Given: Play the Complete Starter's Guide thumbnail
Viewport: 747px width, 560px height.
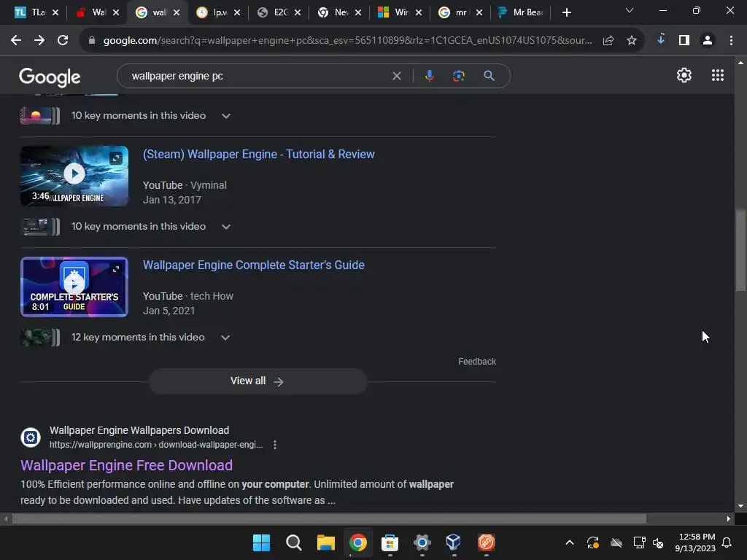Looking at the screenshot, I should pyautogui.click(x=74, y=287).
